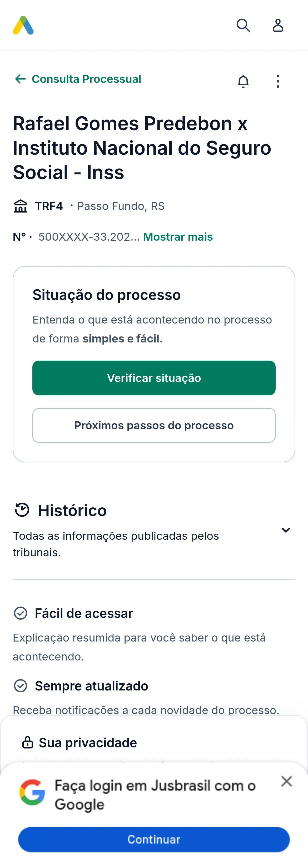Continue Google login with Continuar button
The width and height of the screenshot is (308, 868).
click(x=154, y=839)
